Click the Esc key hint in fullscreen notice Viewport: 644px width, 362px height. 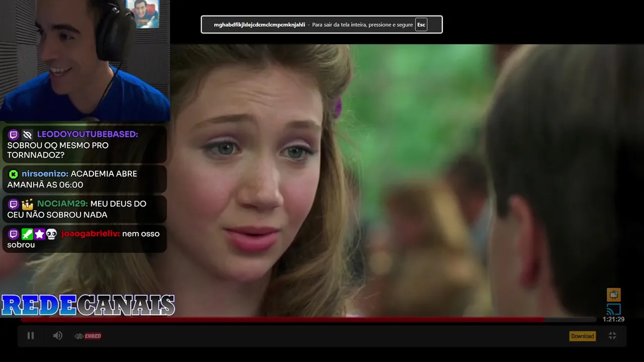pyautogui.click(x=421, y=25)
